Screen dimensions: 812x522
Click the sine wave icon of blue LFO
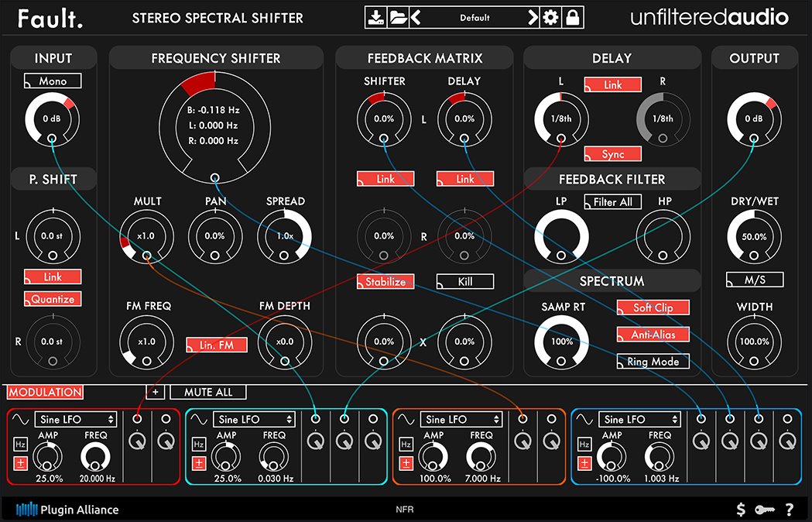click(584, 419)
